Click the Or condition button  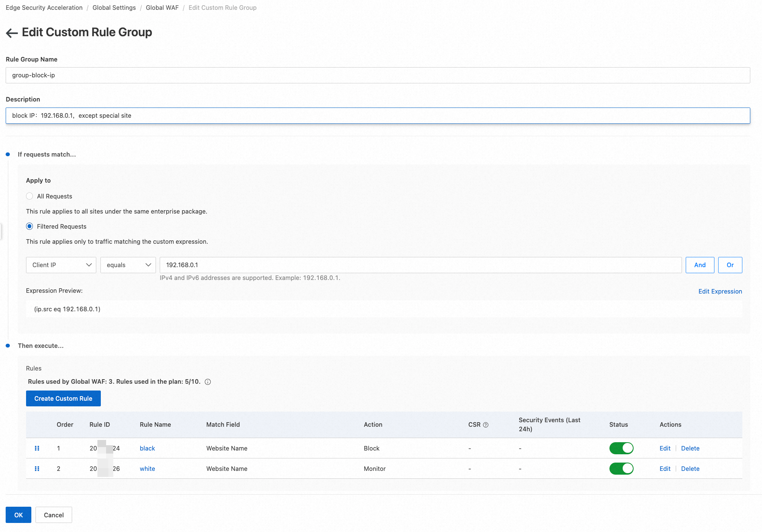click(x=730, y=265)
